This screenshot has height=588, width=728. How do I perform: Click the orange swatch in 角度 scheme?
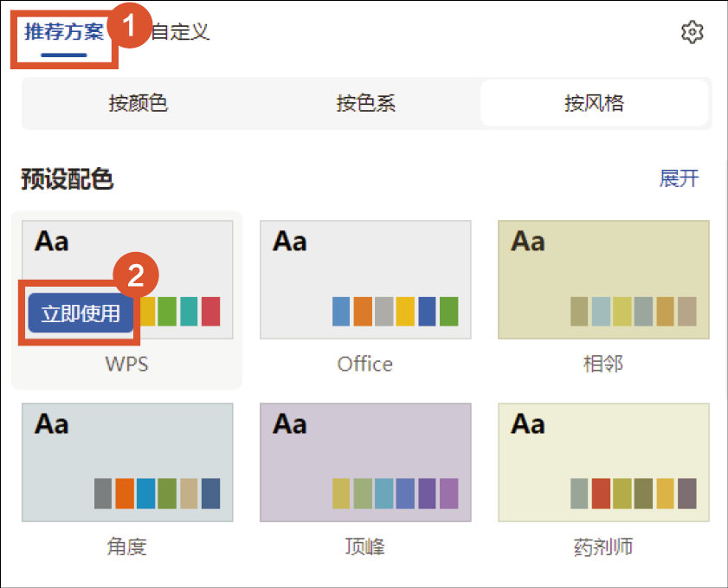click(x=125, y=494)
